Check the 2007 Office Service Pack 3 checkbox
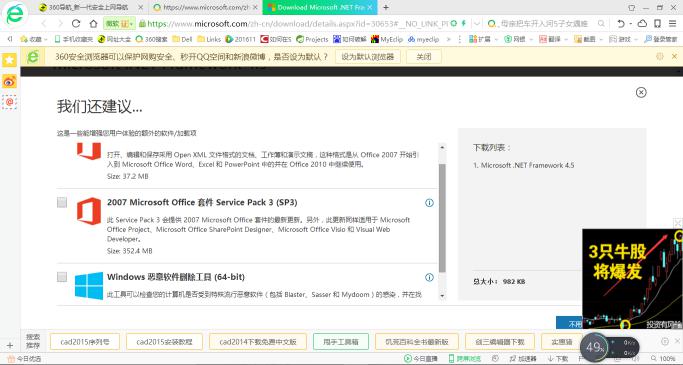This screenshot has height=365, width=683. (x=62, y=202)
